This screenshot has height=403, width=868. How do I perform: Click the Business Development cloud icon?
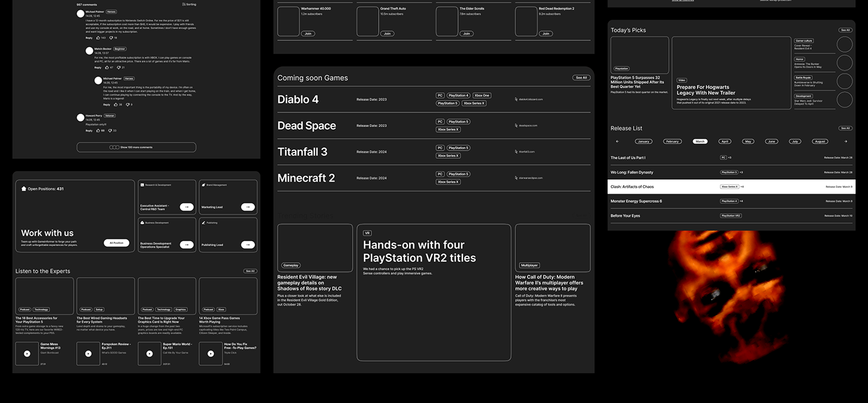tap(142, 223)
